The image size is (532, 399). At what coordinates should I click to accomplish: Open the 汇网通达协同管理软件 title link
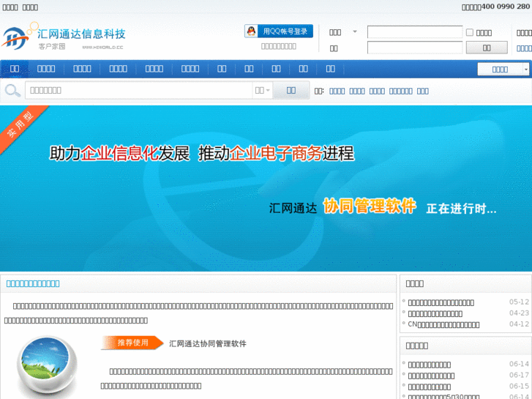(208, 344)
